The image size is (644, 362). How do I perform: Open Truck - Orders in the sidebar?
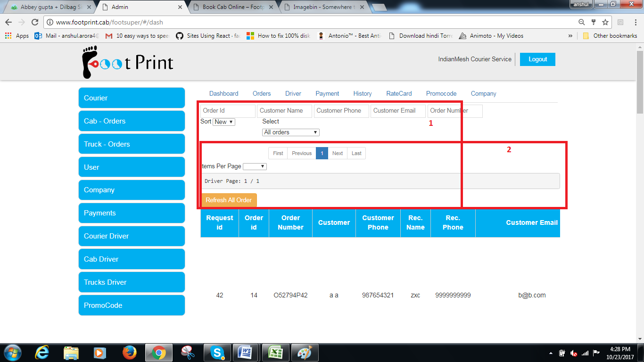click(132, 144)
